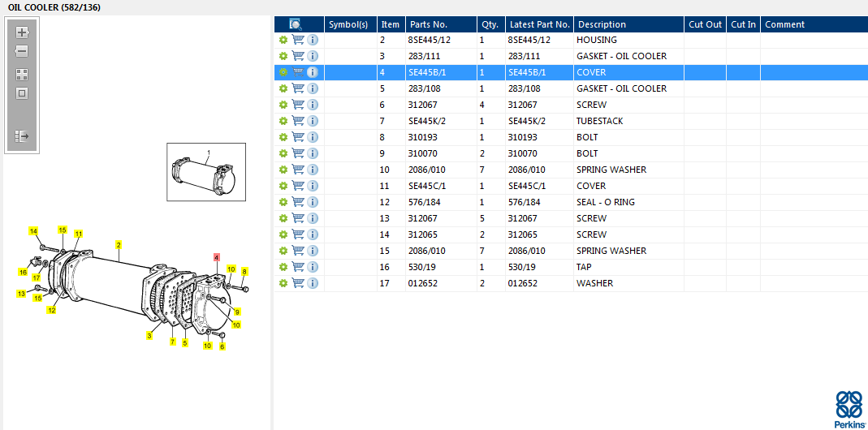Screen dimensions: 868x430
Task: Sort by Latest Part No. column
Action: pos(539,24)
